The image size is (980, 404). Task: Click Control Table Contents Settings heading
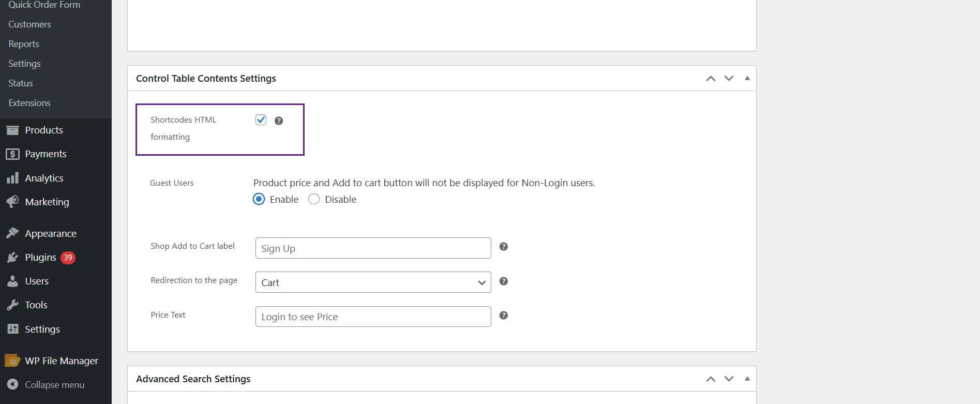(206, 79)
